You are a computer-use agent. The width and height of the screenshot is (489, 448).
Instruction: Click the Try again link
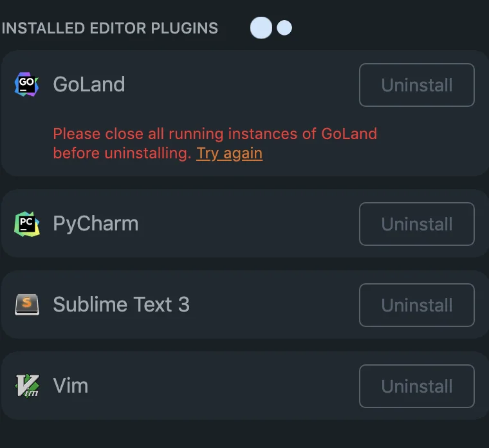(229, 153)
